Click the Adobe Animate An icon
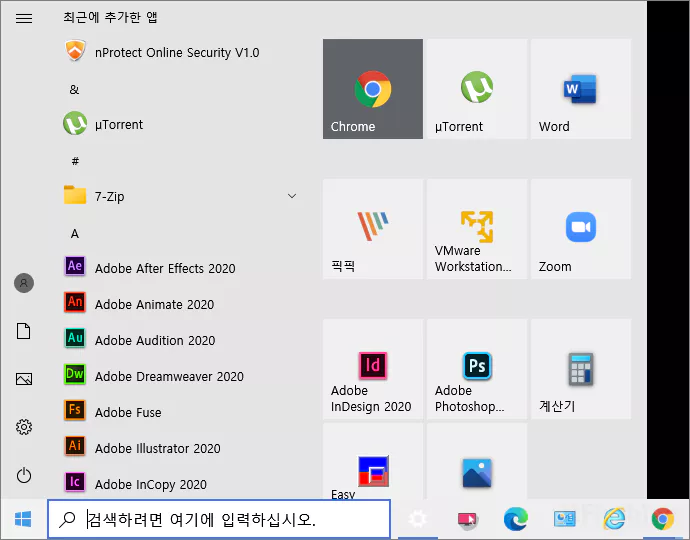This screenshot has width=690, height=540. click(x=75, y=302)
